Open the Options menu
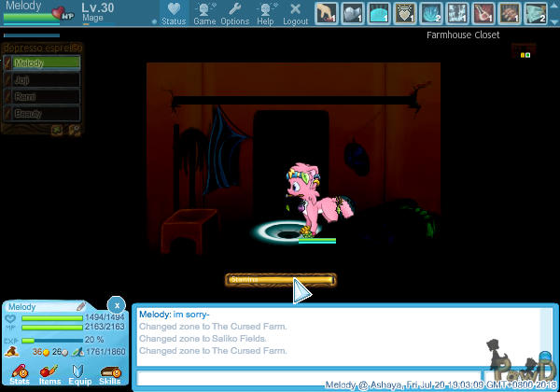The width and height of the screenshot is (560, 392). tap(234, 13)
